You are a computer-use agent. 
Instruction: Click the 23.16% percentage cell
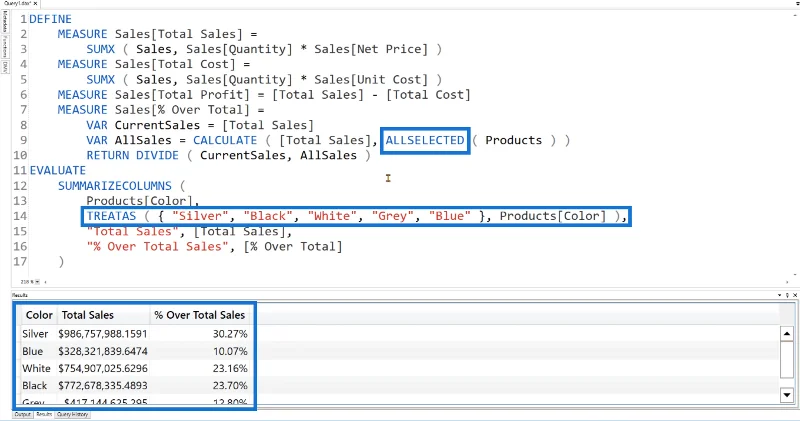click(x=230, y=368)
